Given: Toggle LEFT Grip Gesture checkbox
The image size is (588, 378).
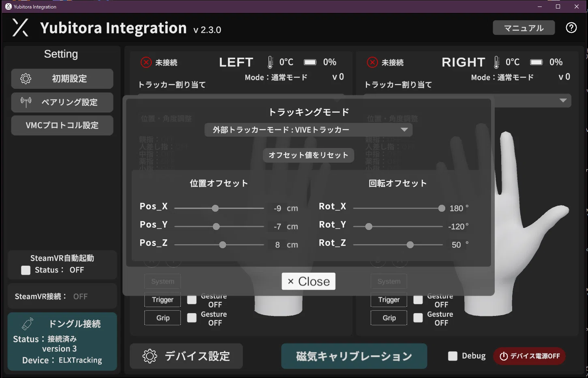Looking at the screenshot, I should 192,318.
